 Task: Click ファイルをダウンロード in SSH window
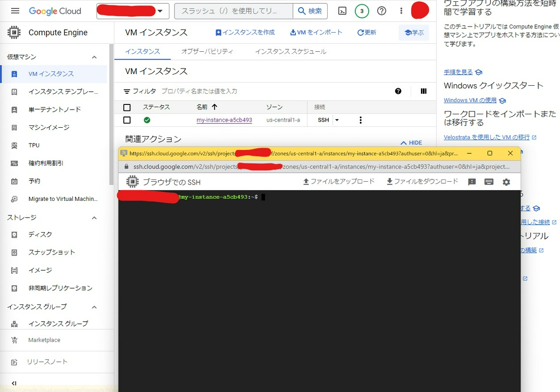422,181
